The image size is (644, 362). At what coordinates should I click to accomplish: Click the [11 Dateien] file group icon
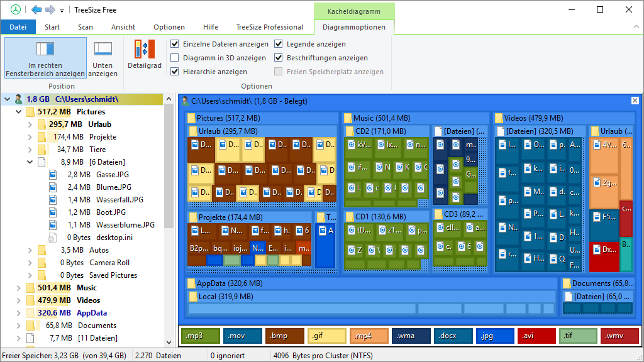coord(30,338)
